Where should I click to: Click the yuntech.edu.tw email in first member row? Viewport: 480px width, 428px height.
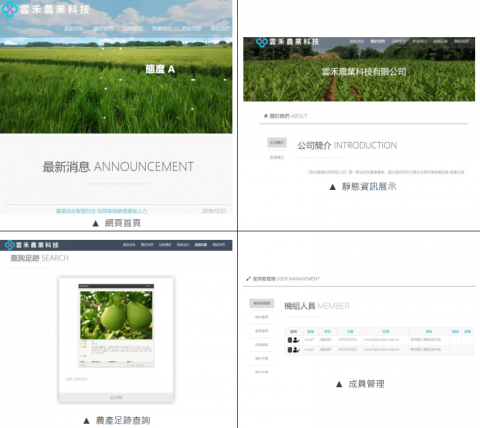tap(382, 340)
